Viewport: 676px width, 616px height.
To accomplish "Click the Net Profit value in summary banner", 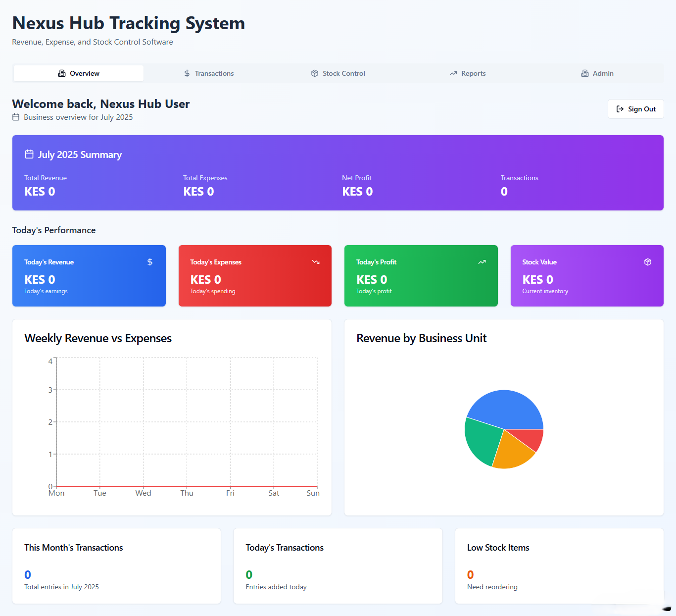I will pyautogui.click(x=357, y=192).
